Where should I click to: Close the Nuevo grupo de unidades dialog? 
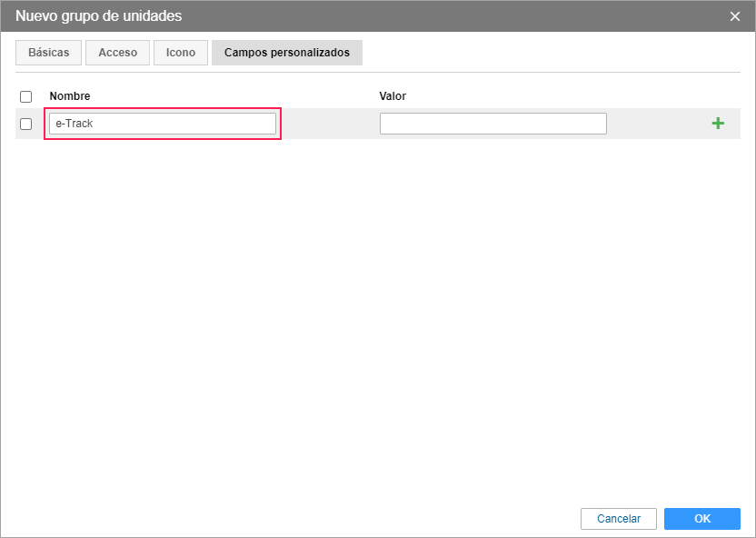[735, 16]
